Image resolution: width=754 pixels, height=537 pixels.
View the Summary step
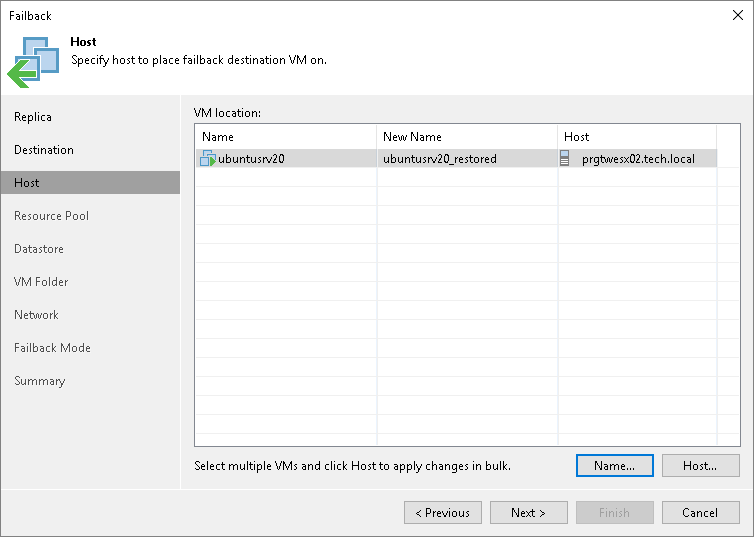point(39,381)
